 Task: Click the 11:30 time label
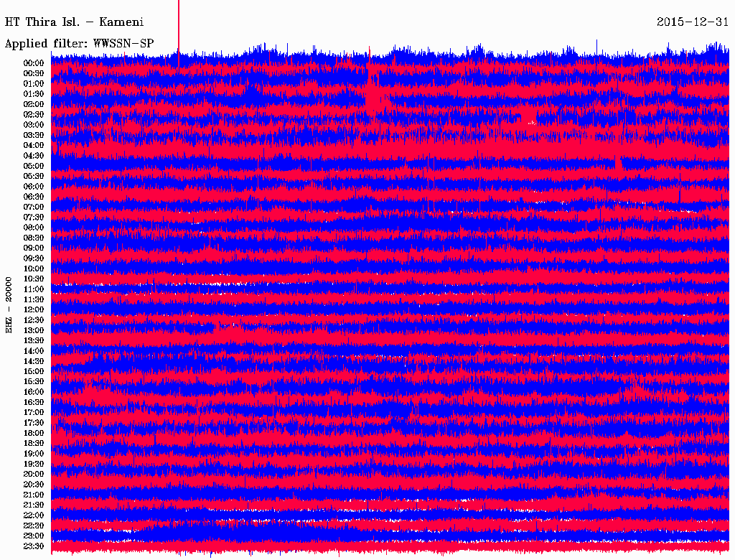click(x=34, y=299)
